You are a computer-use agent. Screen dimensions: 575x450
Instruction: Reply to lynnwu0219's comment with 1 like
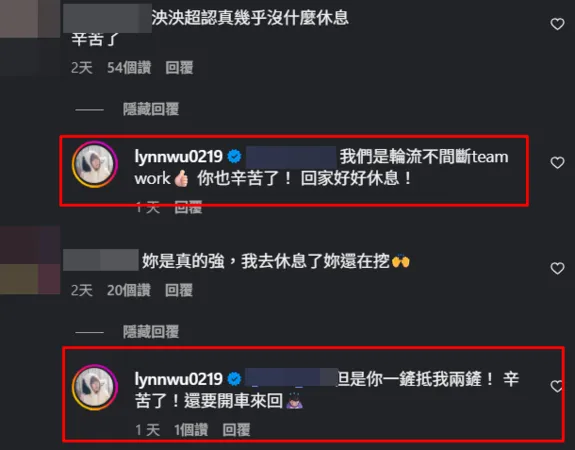(x=236, y=430)
